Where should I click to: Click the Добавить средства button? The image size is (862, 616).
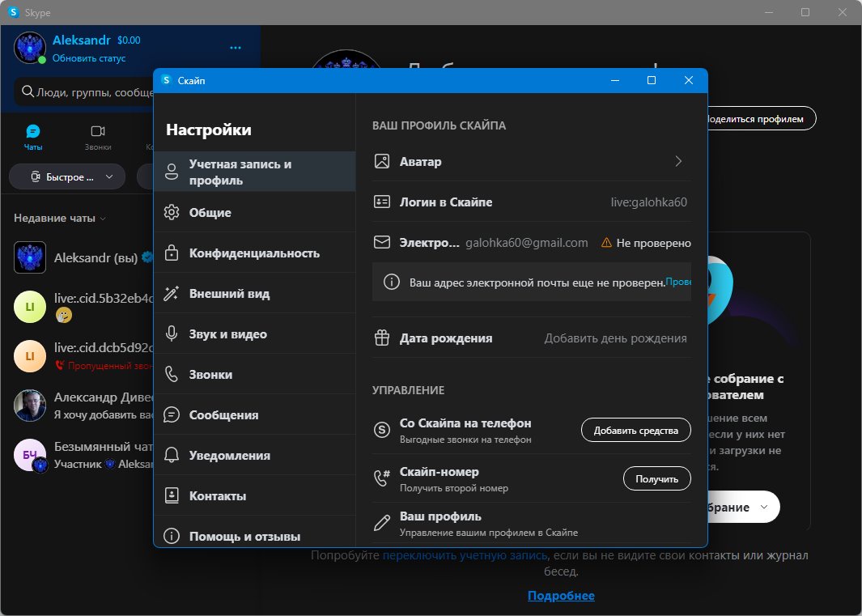click(635, 430)
